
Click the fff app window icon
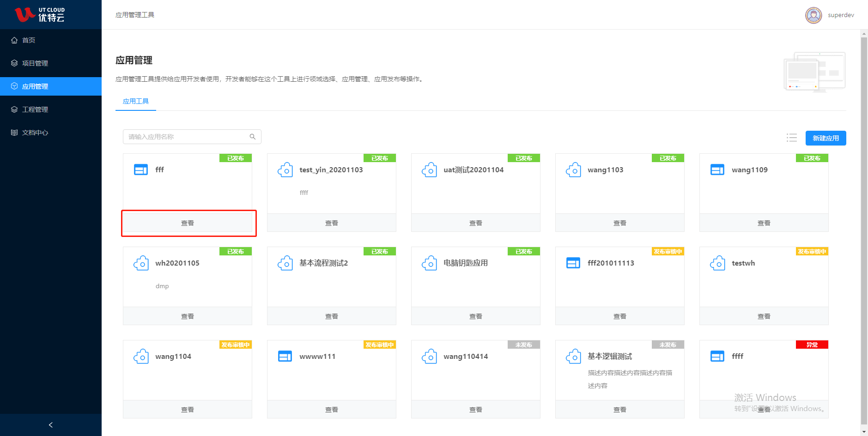point(141,170)
